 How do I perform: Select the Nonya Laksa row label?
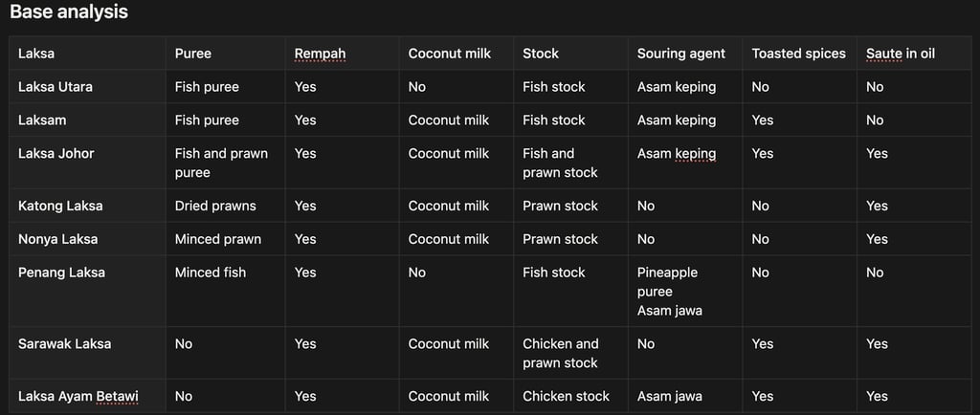(57, 239)
